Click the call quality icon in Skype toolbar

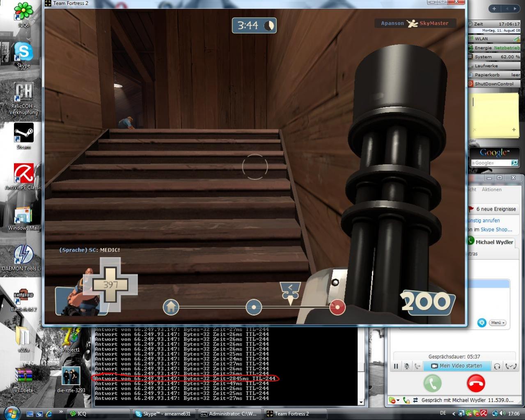click(x=511, y=366)
